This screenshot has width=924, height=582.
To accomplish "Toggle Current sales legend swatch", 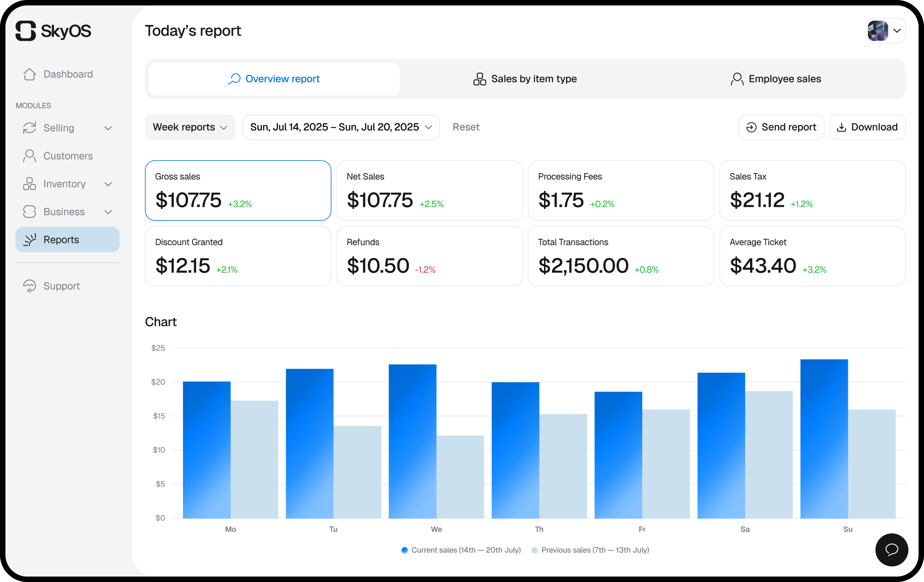I will (x=404, y=550).
